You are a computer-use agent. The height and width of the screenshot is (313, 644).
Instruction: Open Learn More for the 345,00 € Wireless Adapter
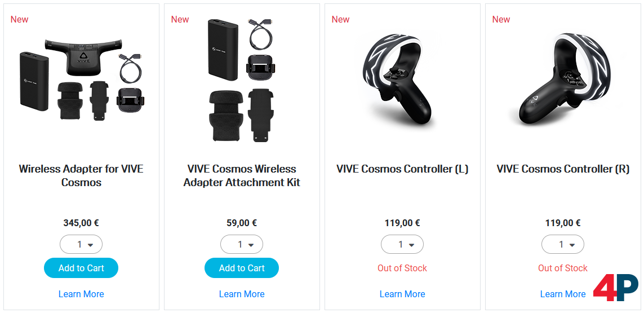pos(81,294)
